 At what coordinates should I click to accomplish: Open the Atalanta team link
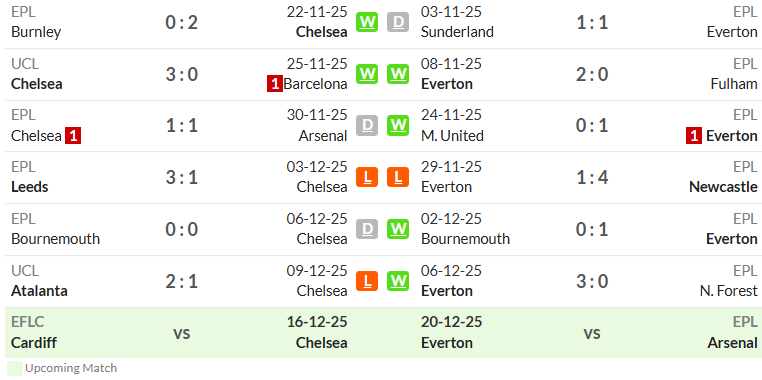point(39,291)
